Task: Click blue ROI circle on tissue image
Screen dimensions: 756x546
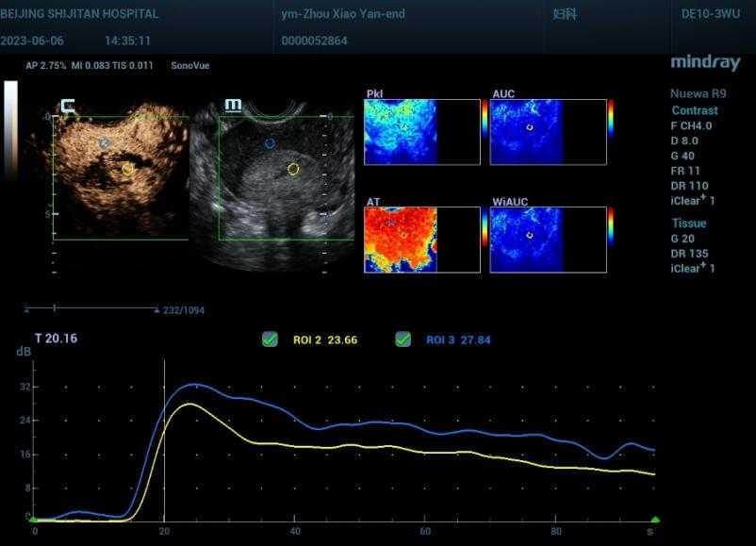Action: (x=270, y=143)
